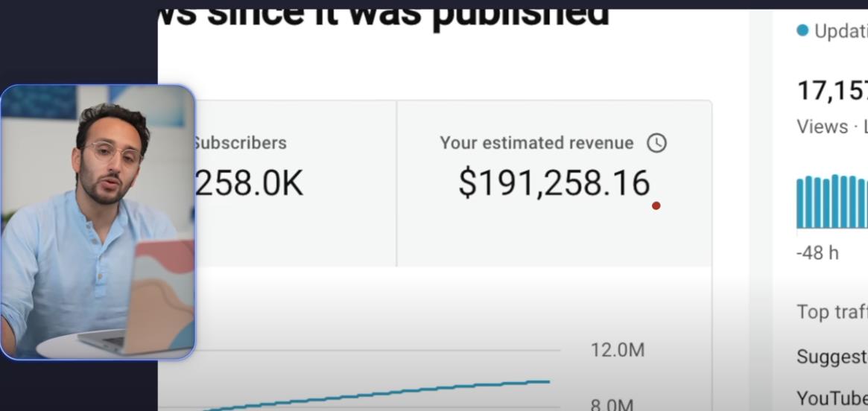
Task: Click the Top traffic heading
Action: pyautogui.click(x=831, y=311)
